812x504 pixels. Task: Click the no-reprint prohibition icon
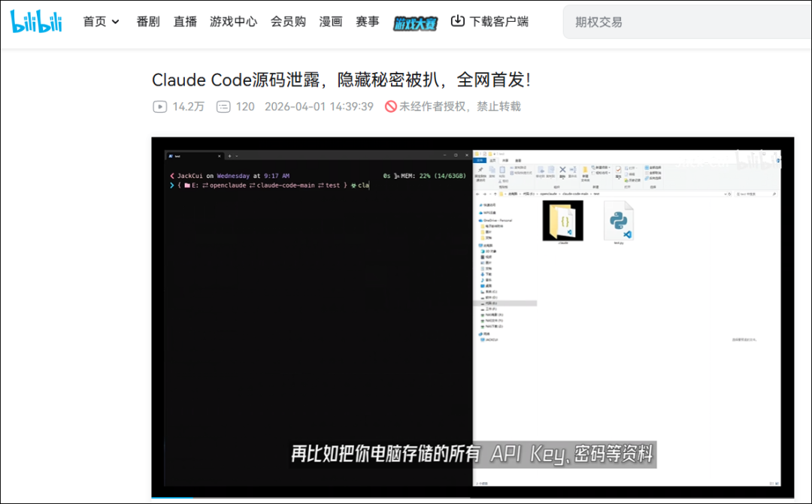390,107
